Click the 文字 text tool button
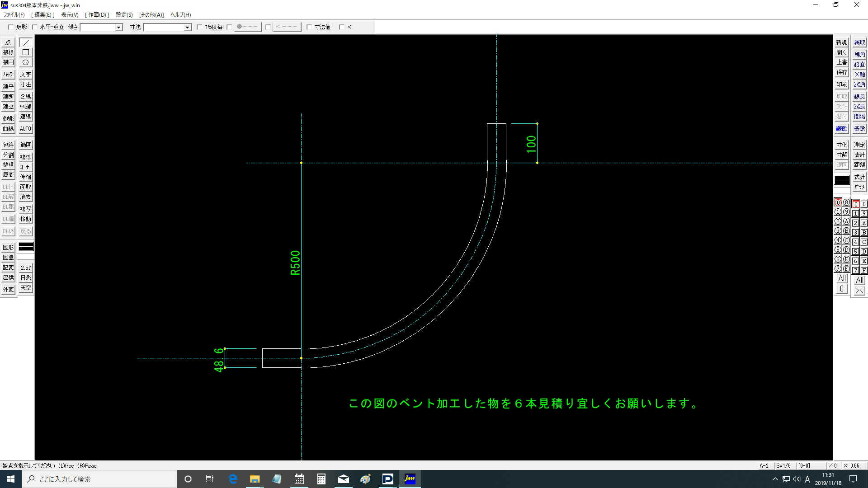The height and width of the screenshot is (488, 868). point(26,75)
